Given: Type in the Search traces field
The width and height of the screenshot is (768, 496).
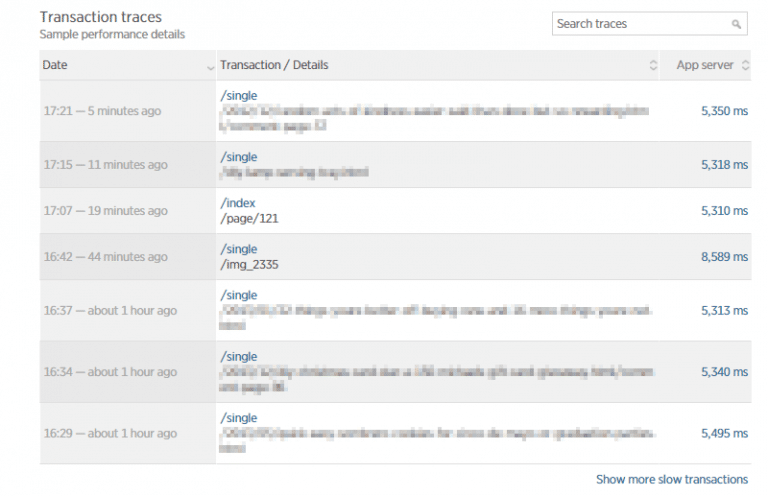Looking at the screenshot, I should (640, 24).
